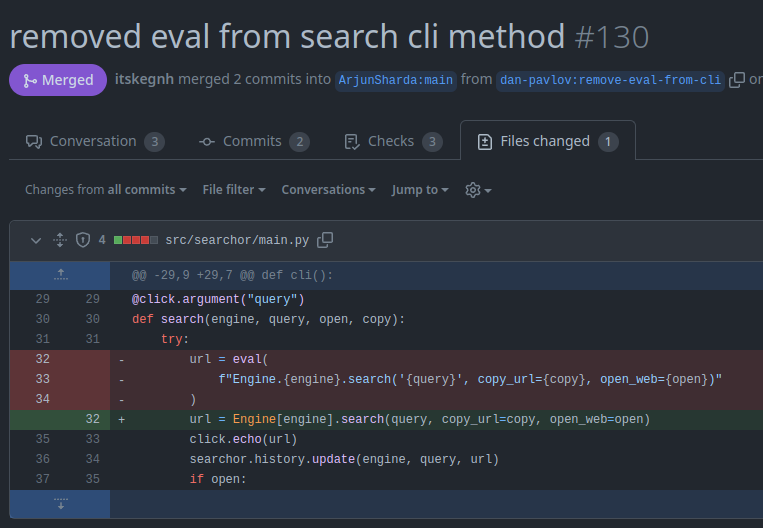This screenshot has width=763, height=528.
Task: Click the expand all lines icon
Action: 59,240
